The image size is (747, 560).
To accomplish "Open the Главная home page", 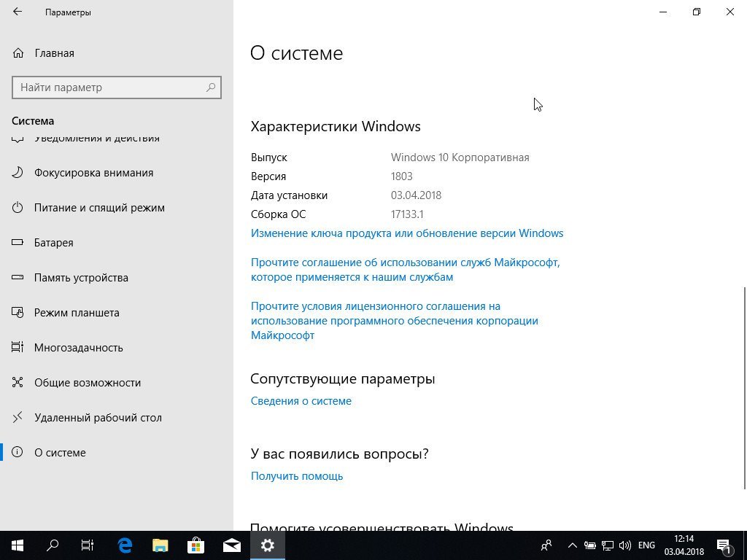I will pos(43,52).
